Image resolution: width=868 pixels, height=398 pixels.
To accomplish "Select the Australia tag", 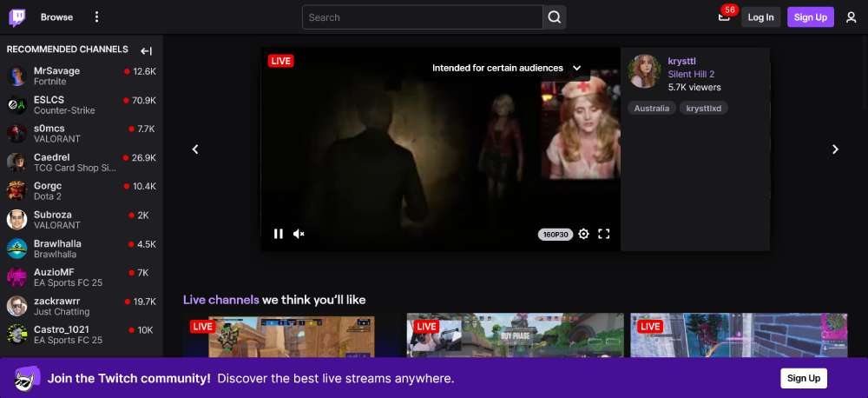I will pyautogui.click(x=652, y=109).
